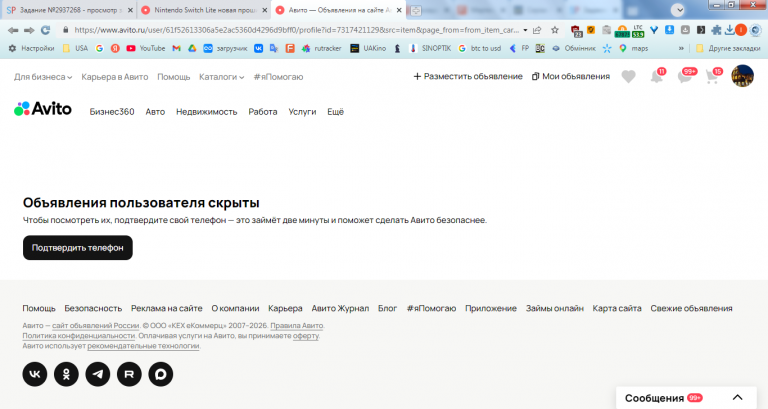The image size is (768, 409).
Task: Open the Настройки bookmark
Action: 31,48
